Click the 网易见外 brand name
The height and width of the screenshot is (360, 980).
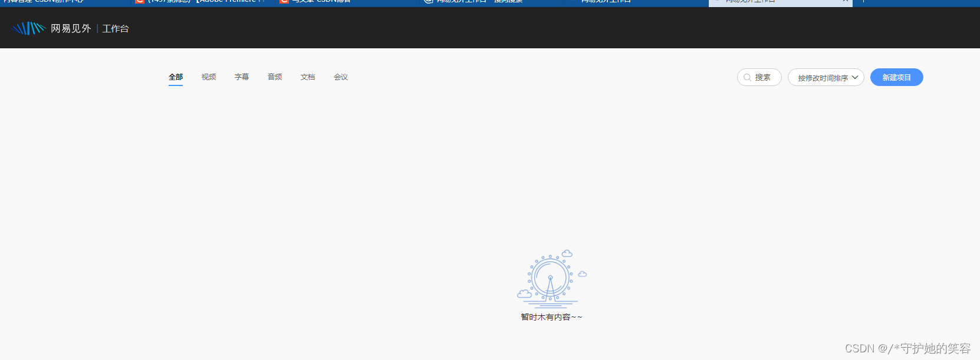[x=71, y=28]
